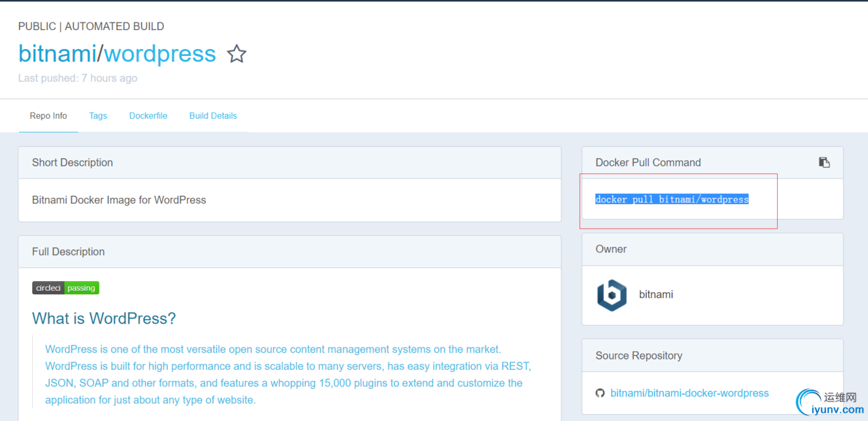This screenshot has height=421, width=868.
Task: Click the 'What is WordPress?' heading
Action: (104, 319)
